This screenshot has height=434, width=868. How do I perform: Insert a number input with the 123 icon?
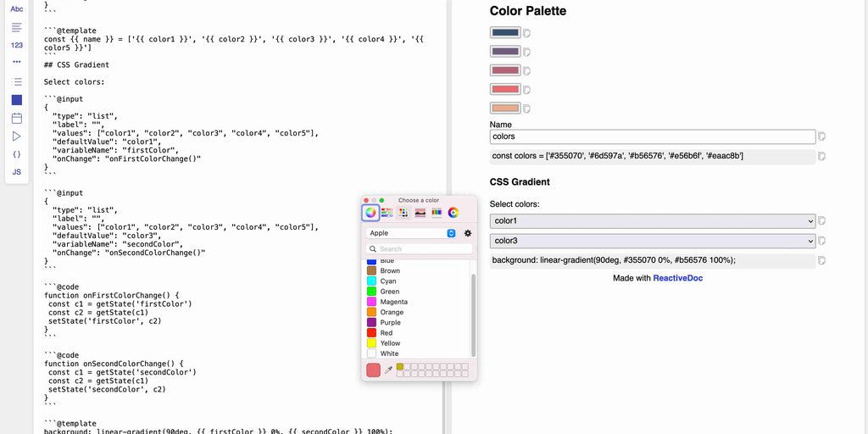point(17,46)
